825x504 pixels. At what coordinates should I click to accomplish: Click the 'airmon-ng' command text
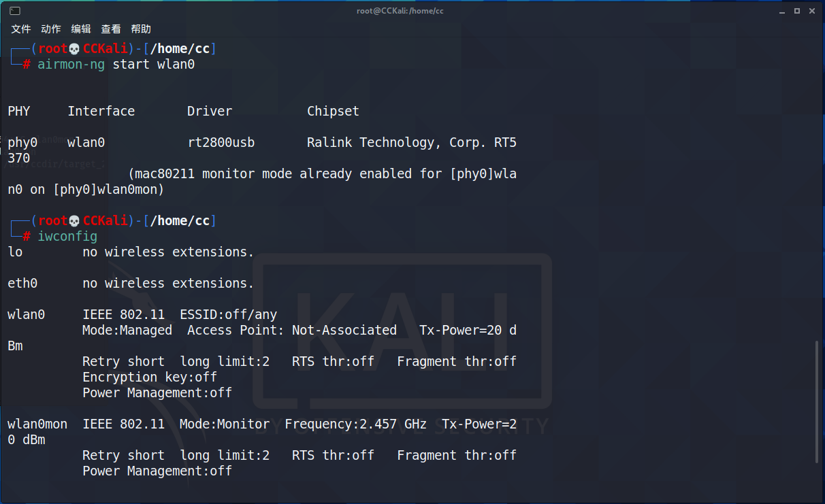[71, 65]
